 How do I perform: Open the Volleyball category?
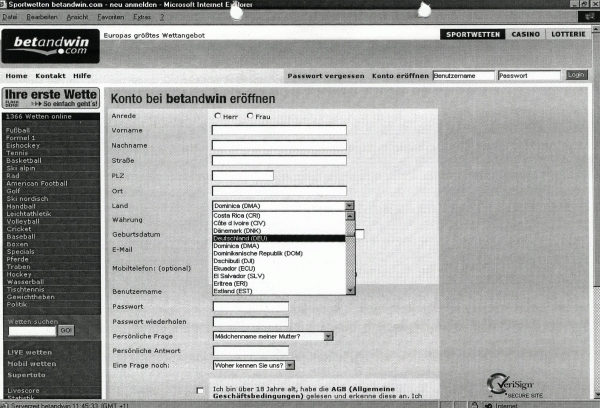pos(23,221)
